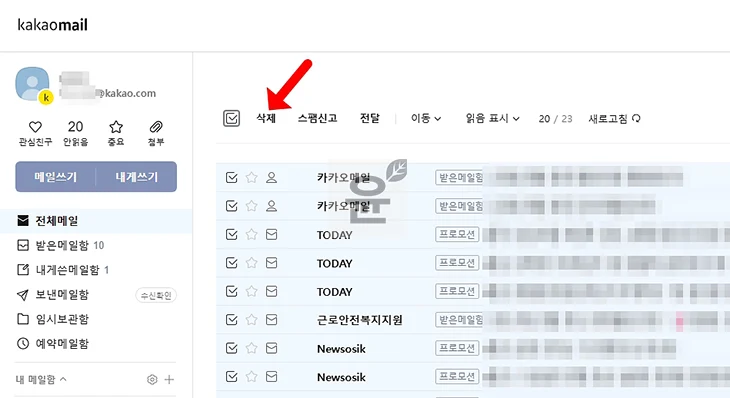Star the first 카카오메일 message
The height and width of the screenshot is (398, 730).
(251, 177)
